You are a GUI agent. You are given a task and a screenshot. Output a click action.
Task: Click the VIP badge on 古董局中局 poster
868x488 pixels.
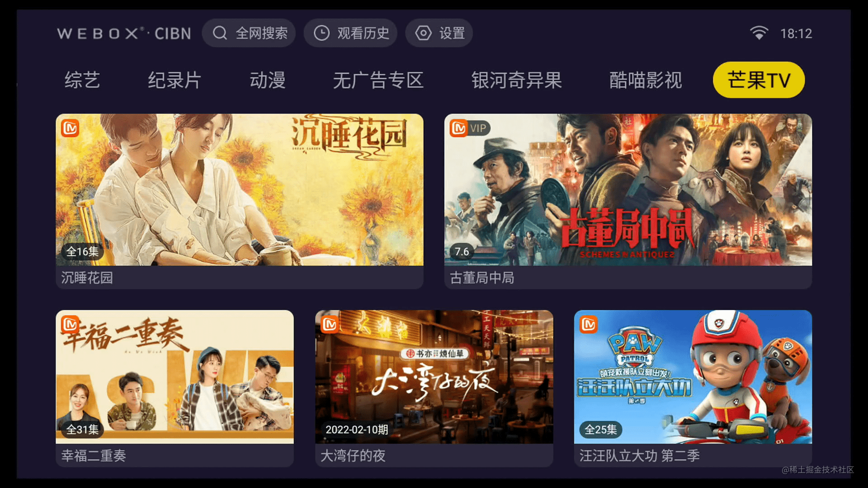(x=478, y=128)
